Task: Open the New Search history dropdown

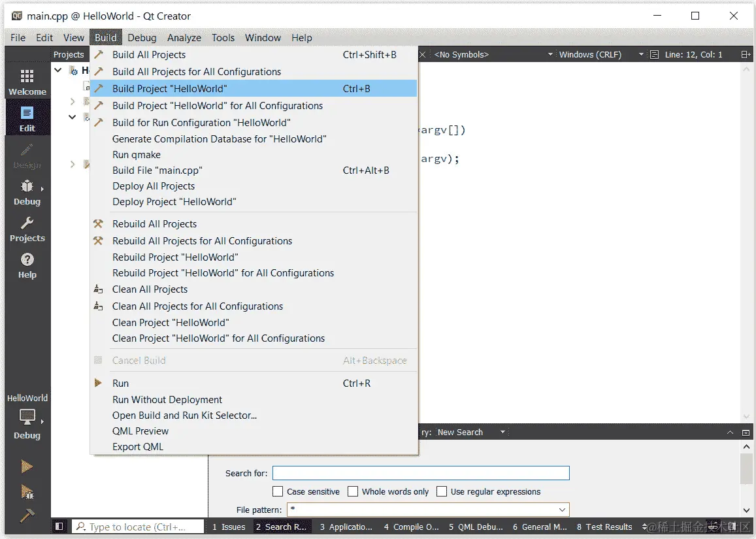Action: click(471, 432)
